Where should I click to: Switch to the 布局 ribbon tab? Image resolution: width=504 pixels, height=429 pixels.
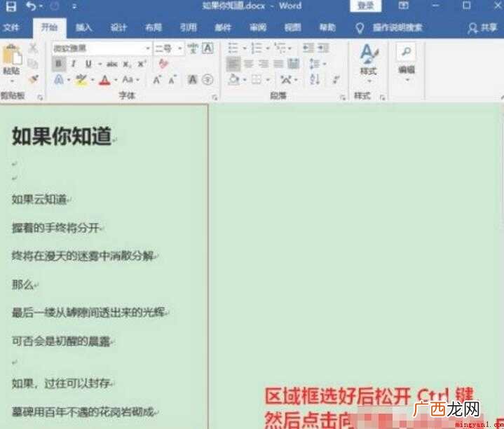pos(154,27)
